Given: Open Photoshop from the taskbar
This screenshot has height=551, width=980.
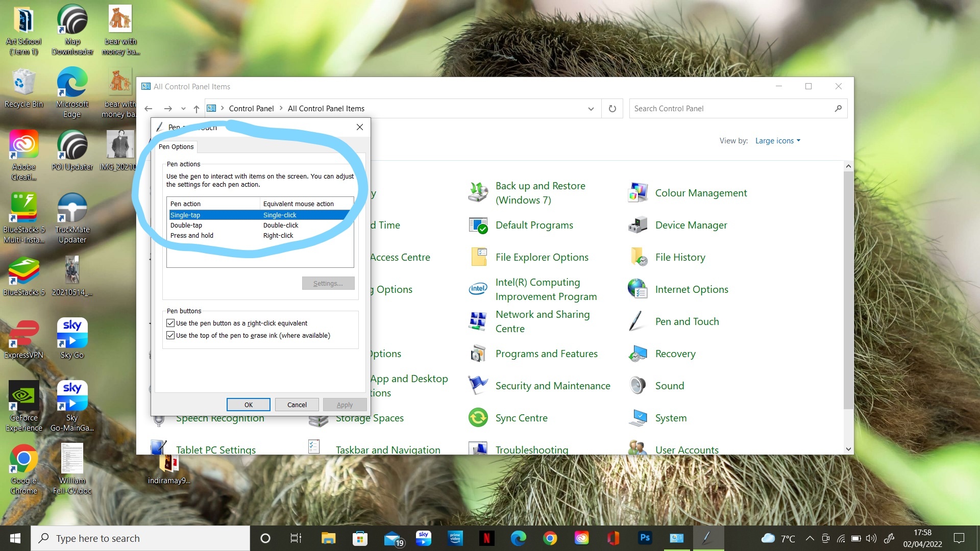Looking at the screenshot, I should click(x=645, y=538).
